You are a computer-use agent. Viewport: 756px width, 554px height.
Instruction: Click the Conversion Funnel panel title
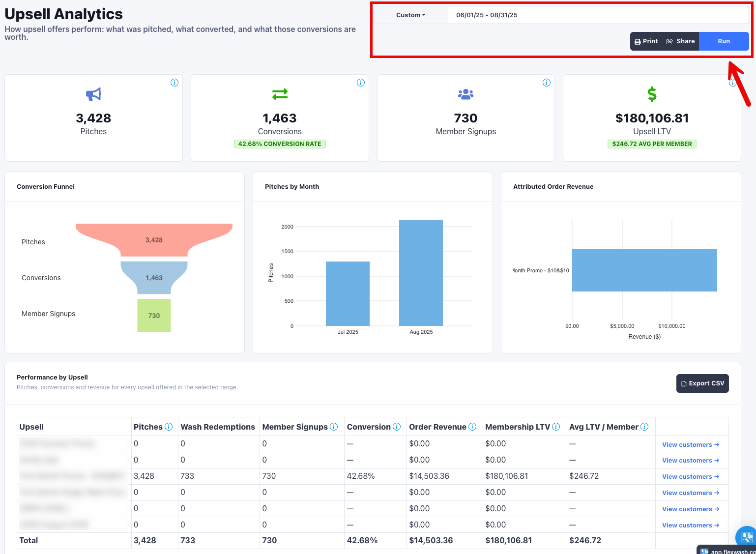[46, 187]
